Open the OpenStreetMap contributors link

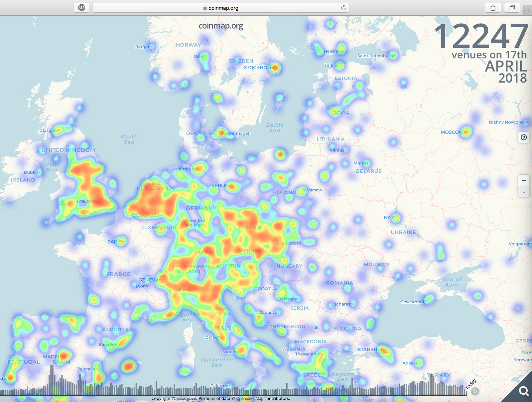click(x=263, y=398)
